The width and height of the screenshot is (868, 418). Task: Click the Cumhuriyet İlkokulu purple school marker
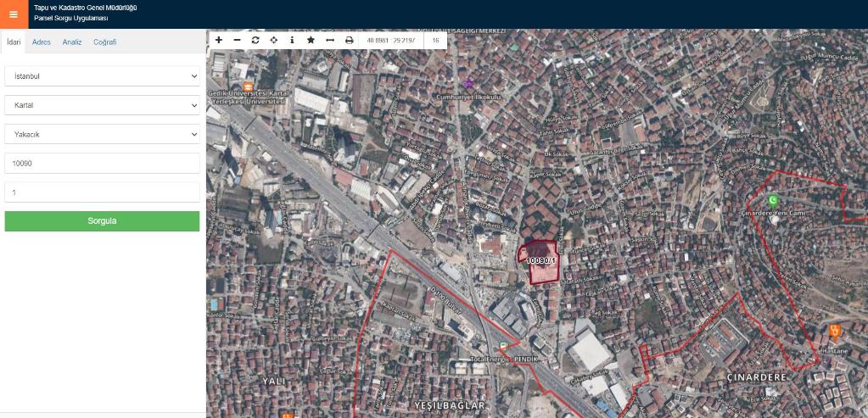(x=468, y=83)
